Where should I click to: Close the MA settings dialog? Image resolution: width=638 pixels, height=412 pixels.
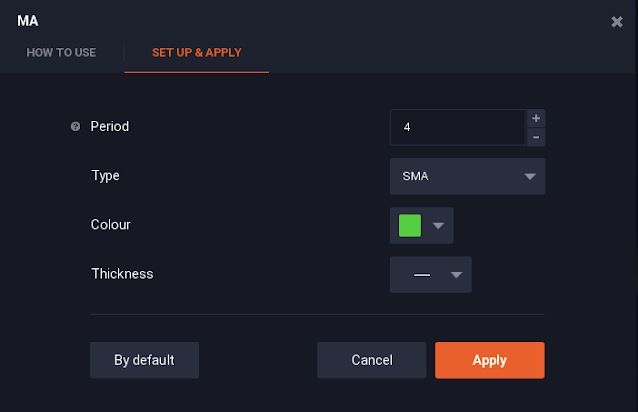tap(617, 21)
